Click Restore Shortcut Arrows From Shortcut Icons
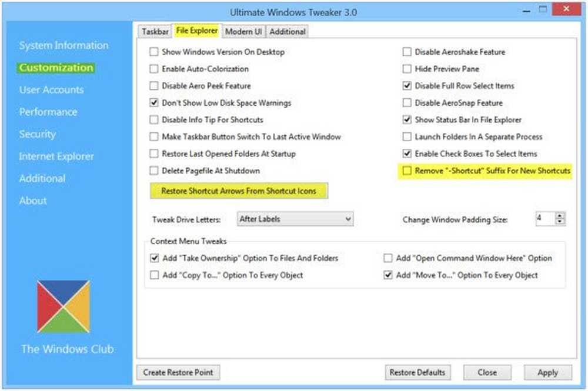This screenshot has height=391, width=588. coord(239,191)
